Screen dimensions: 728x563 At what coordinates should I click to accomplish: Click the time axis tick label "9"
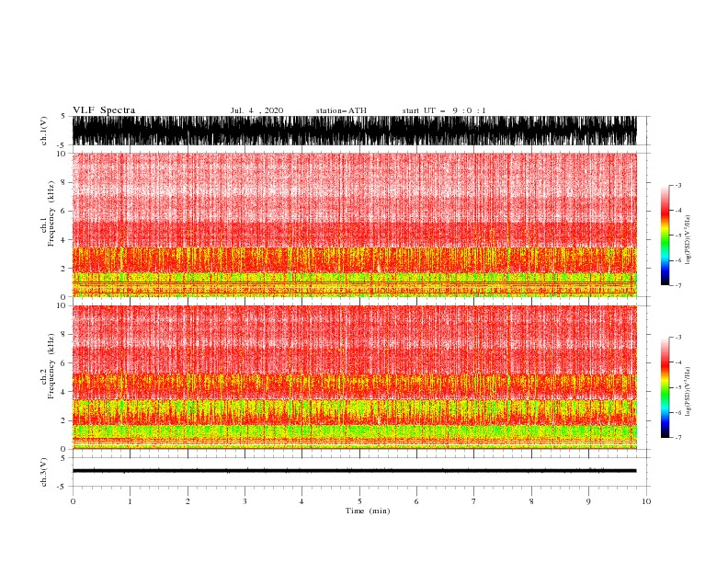(588, 501)
